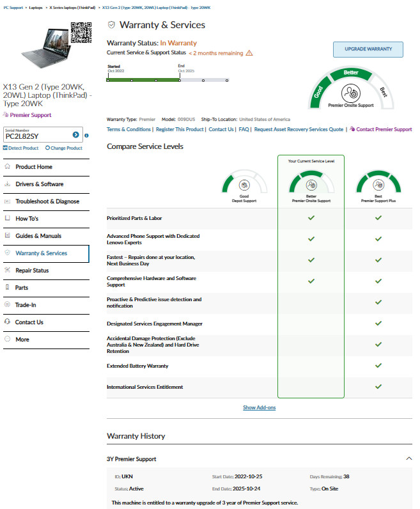Click Drivers & Software download icon
420x509 pixels.
(8, 184)
